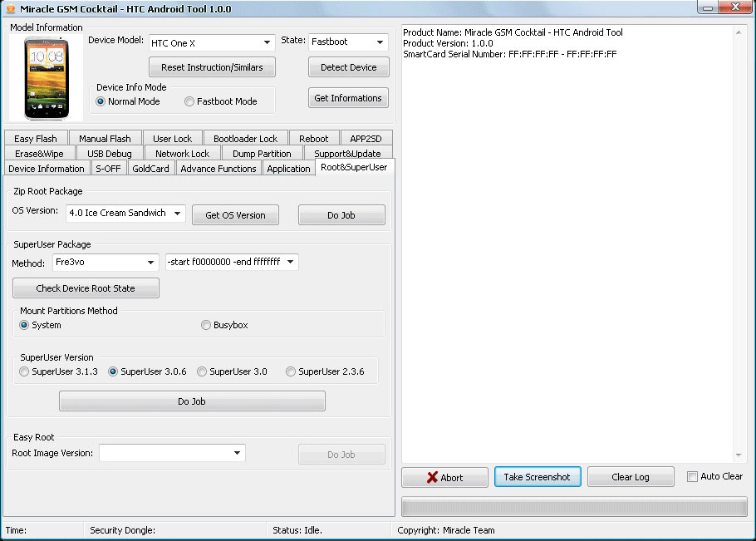Click the Product Name log line
The height and width of the screenshot is (541, 756).
pos(513,32)
